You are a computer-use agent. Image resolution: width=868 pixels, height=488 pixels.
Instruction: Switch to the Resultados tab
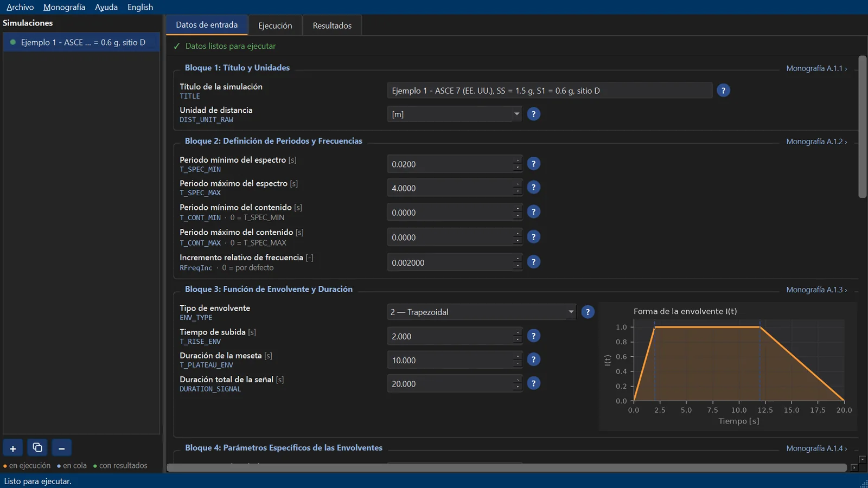[332, 25]
